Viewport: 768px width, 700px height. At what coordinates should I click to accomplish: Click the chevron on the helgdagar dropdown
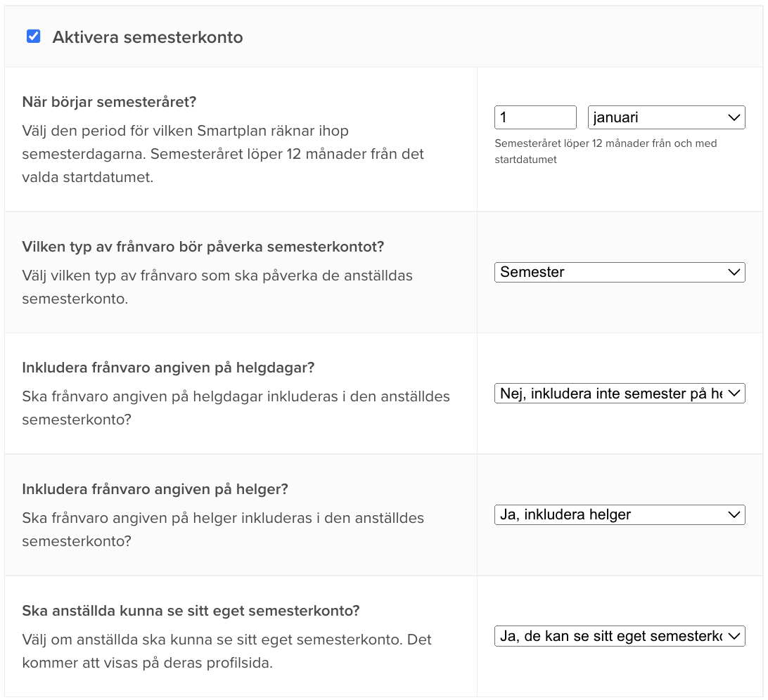(x=734, y=394)
